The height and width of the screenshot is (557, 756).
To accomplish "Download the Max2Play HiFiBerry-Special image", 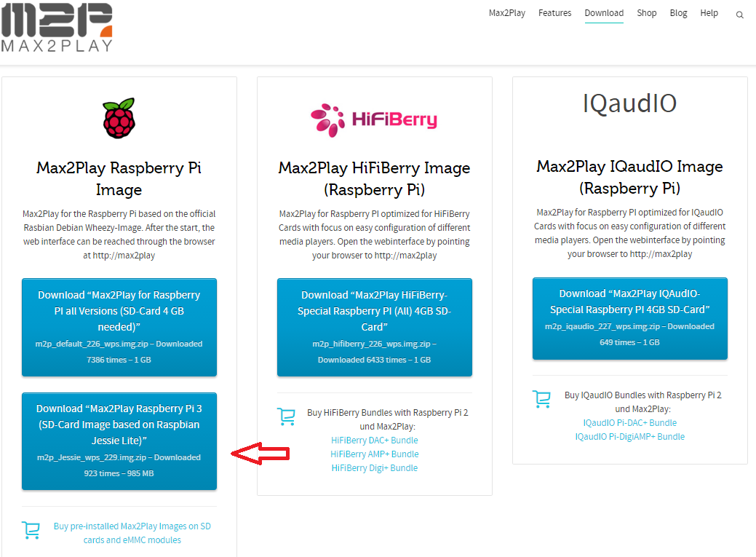I will tap(374, 327).
